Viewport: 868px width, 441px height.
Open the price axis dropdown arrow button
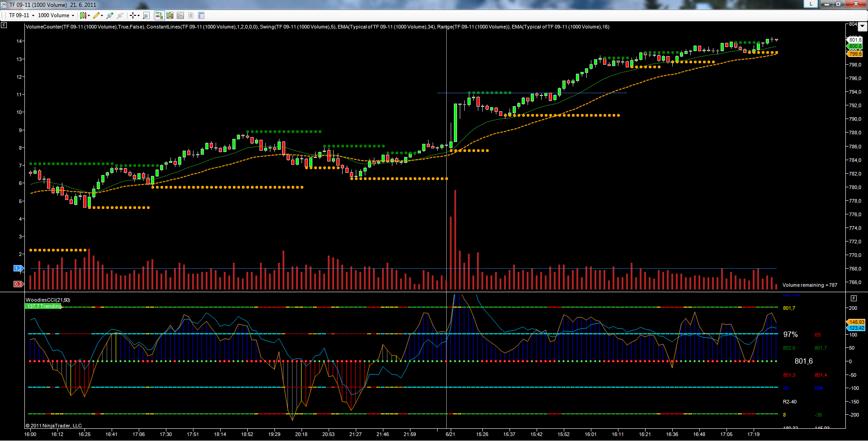click(x=862, y=26)
